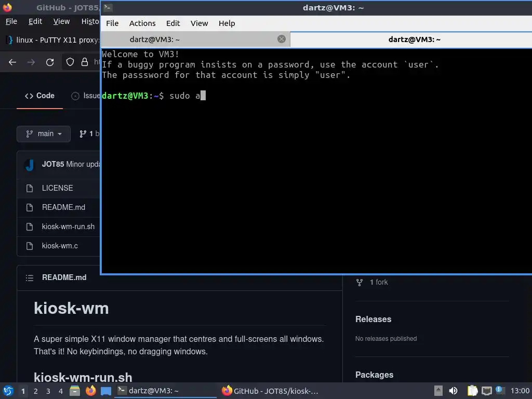
Task: Open the terminal View menu
Action: pos(199,23)
